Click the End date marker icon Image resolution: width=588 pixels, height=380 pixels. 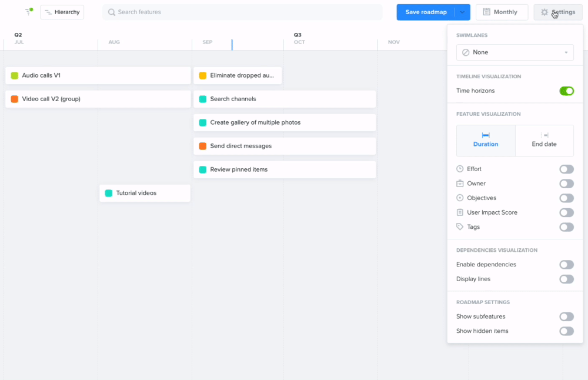[545, 135]
